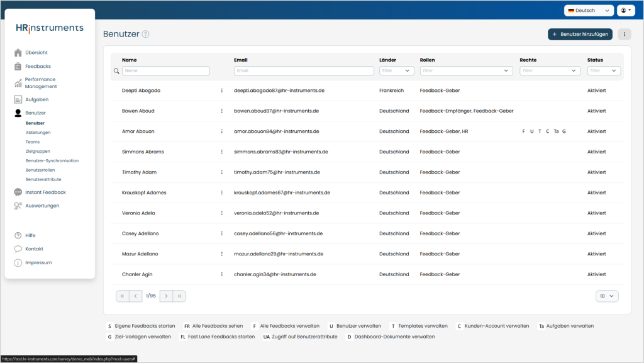The image size is (644, 363).
Task: Open row actions for Simmons Abrams
Action: pyautogui.click(x=222, y=152)
